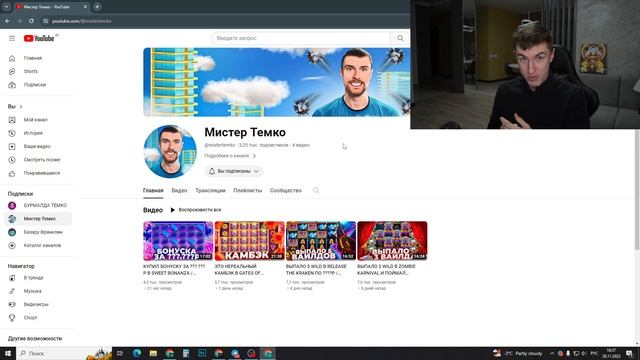Open File Explorer from the taskbar
Screen dimensions: 640x360
click(153, 353)
